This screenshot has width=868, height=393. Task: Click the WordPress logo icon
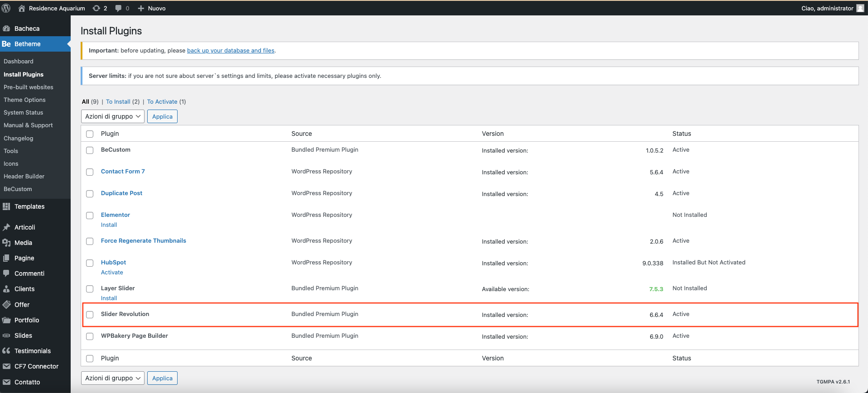6,8
